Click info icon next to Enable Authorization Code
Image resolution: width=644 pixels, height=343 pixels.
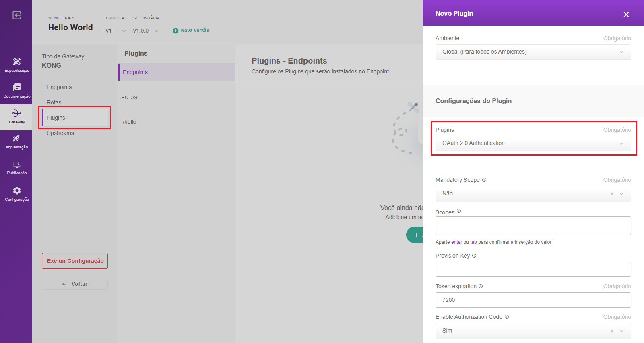(x=507, y=317)
